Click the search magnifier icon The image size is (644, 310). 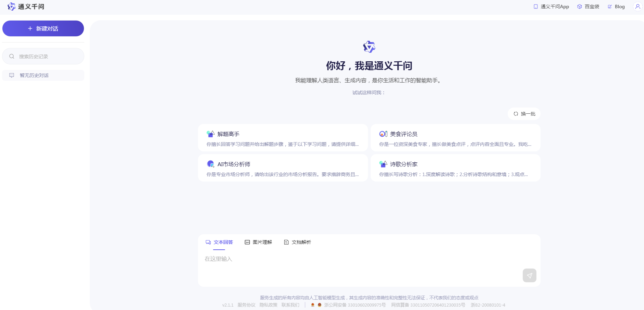point(12,56)
